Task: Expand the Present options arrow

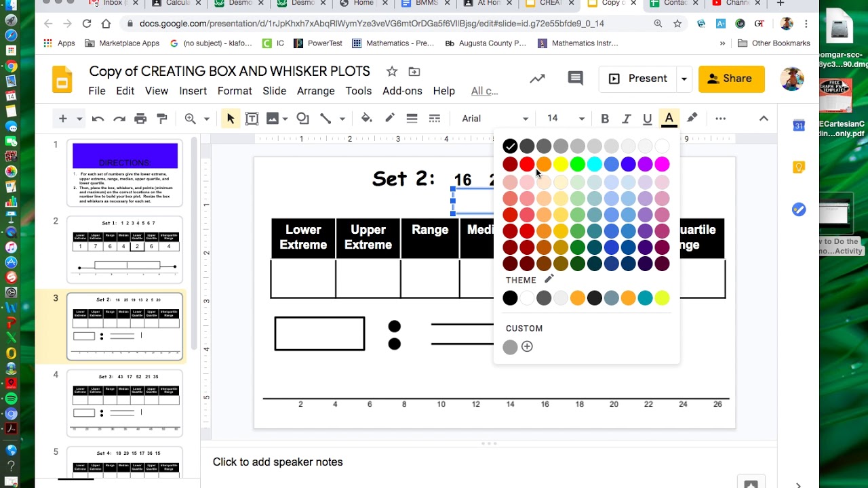Action: (684, 79)
